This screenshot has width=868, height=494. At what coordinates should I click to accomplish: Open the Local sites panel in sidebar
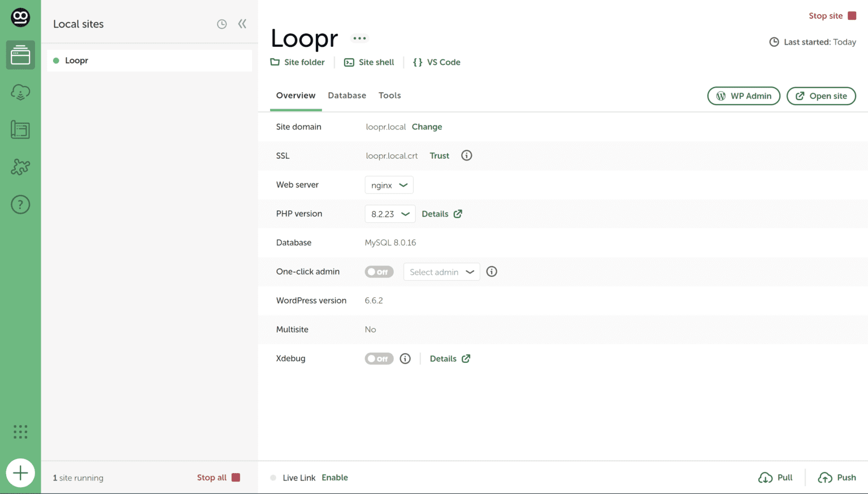click(20, 55)
